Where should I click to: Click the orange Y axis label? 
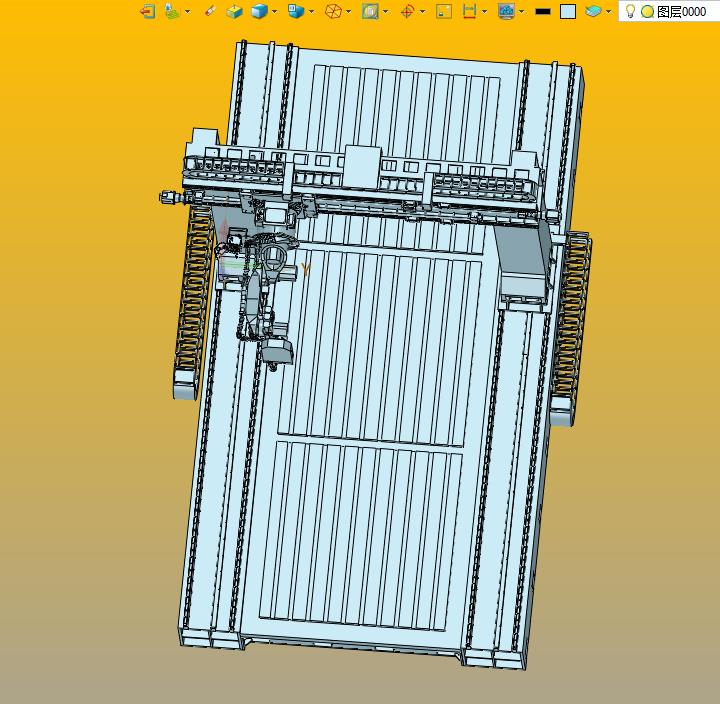point(306,268)
